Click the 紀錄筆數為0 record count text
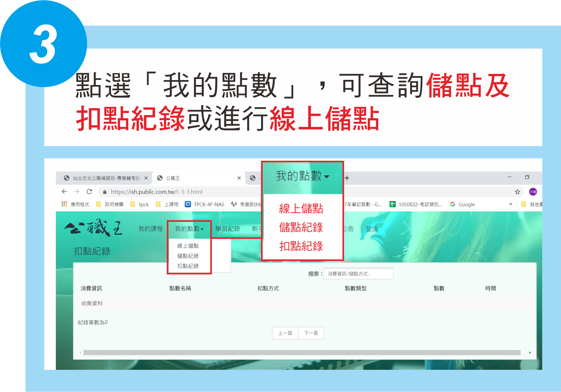 [x=93, y=322]
